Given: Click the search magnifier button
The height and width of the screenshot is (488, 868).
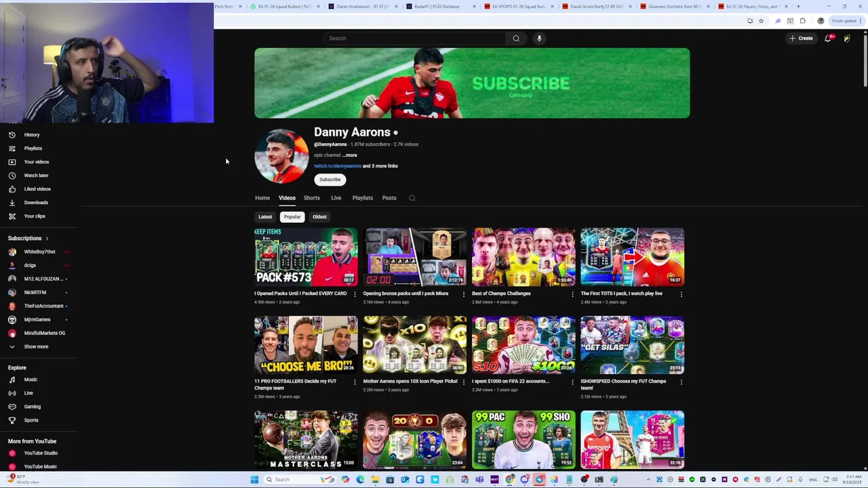Looking at the screenshot, I should (x=516, y=39).
